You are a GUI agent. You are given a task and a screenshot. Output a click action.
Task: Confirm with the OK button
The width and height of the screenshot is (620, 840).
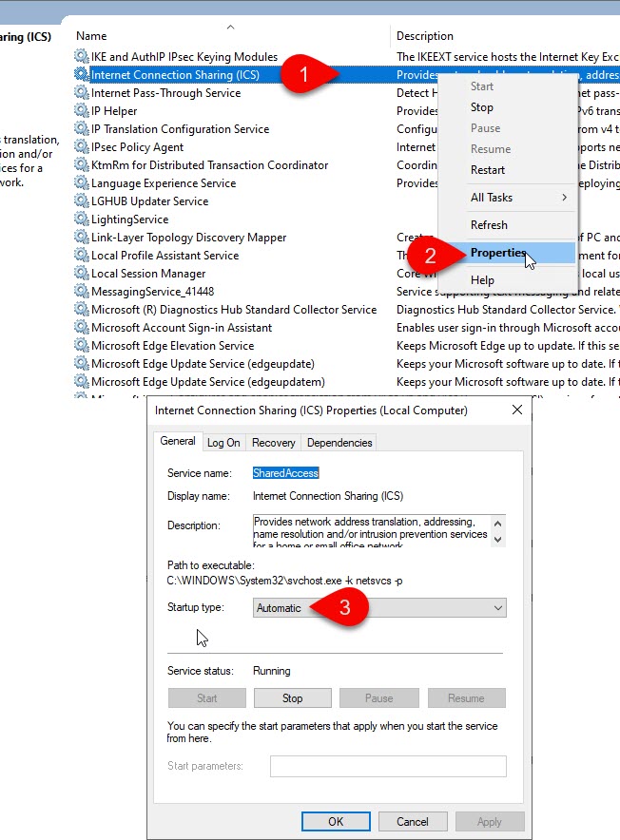tap(336, 821)
